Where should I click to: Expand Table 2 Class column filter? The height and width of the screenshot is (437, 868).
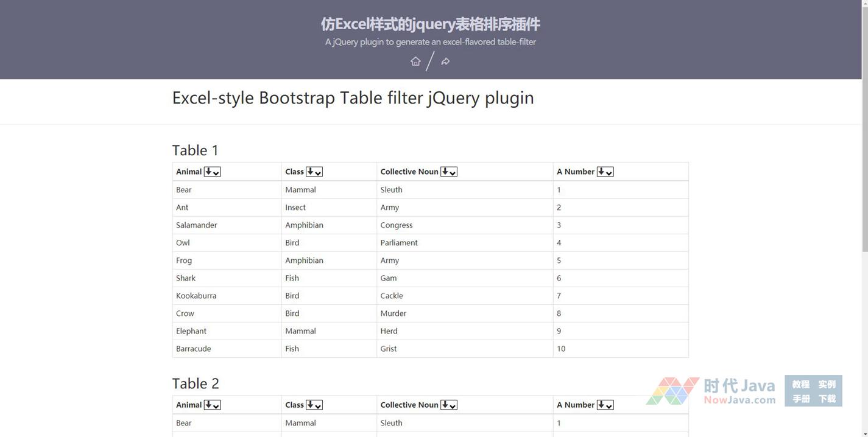(x=314, y=405)
